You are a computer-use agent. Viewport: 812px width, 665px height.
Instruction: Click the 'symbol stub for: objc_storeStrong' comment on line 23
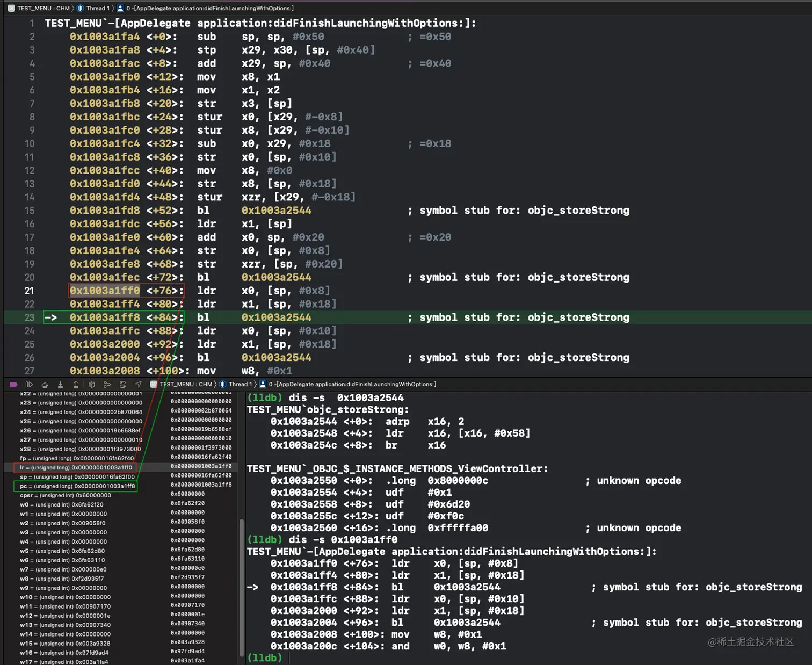point(518,317)
